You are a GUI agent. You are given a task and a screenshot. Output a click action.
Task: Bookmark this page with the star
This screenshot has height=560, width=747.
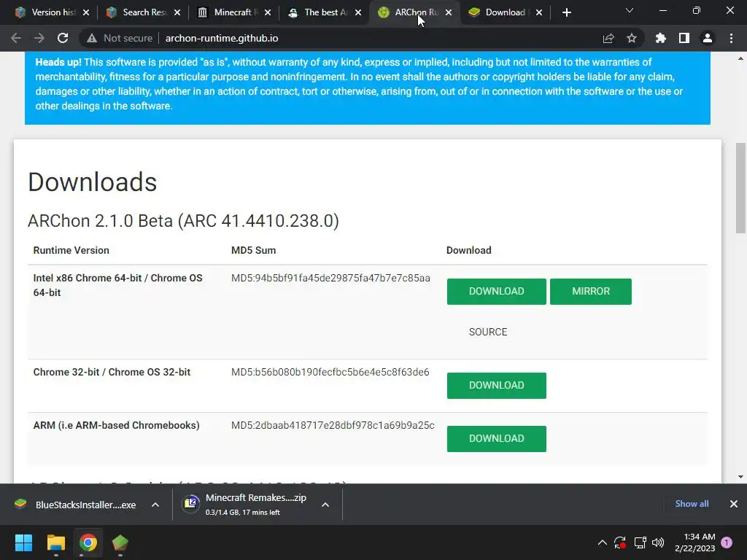pyautogui.click(x=632, y=38)
